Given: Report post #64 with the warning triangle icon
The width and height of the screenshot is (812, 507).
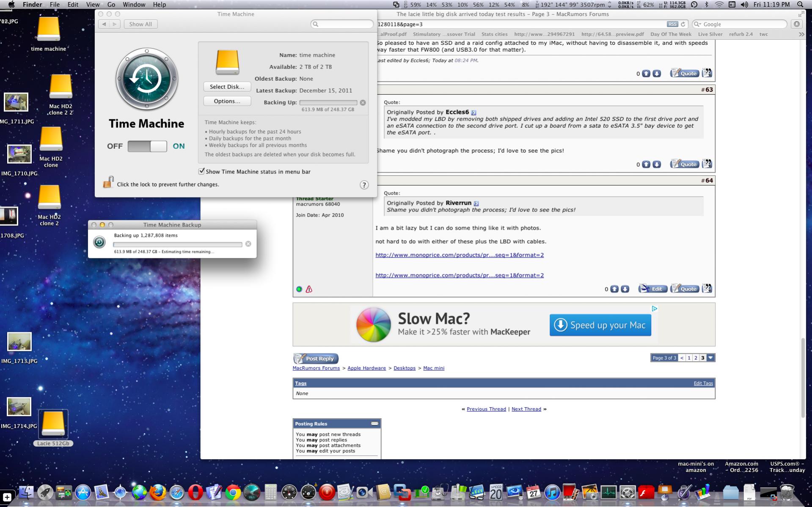Looking at the screenshot, I should pos(309,289).
